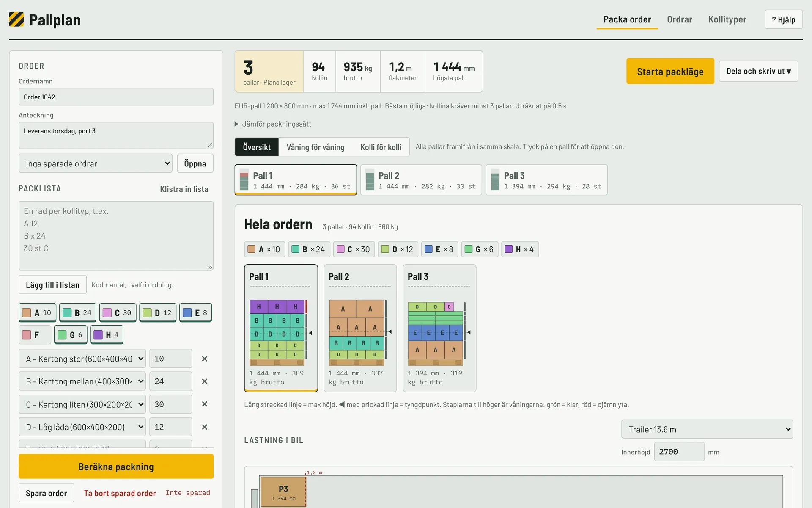Add package type H chip in packlist
Screen dimensions: 812x508
pyautogui.click(x=107, y=335)
